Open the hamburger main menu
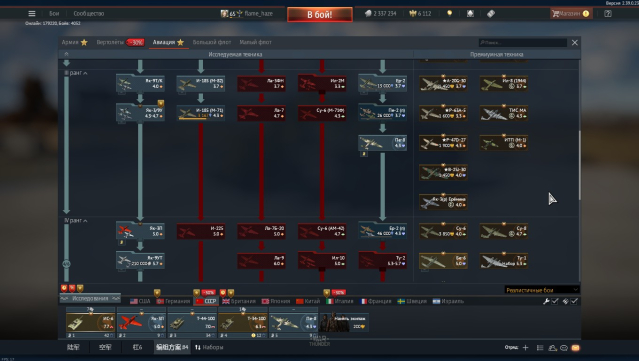The image size is (639, 361). coord(32,13)
